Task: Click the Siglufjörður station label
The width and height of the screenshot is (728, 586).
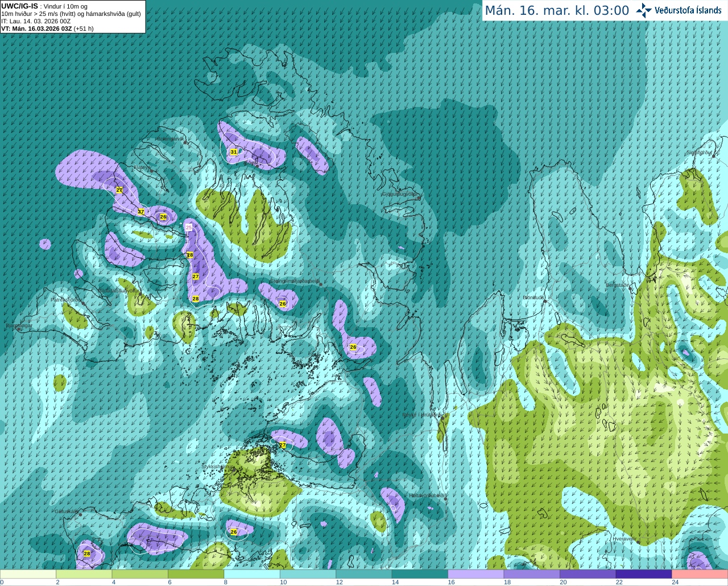Action: tap(700, 152)
